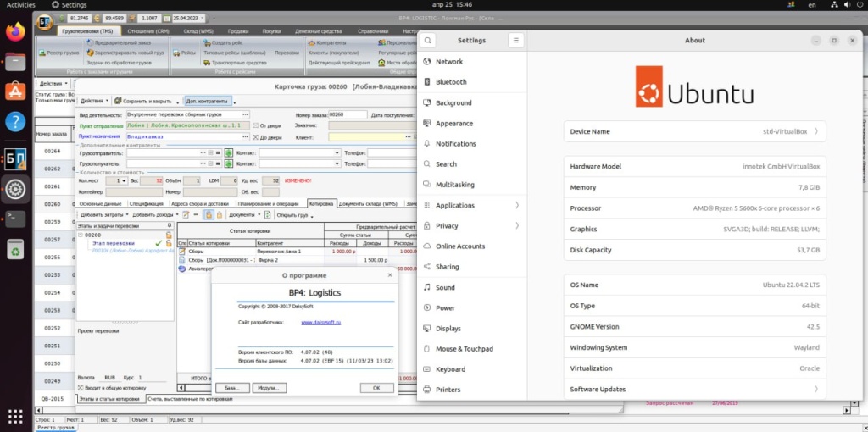Open Network in the Settings sidebar
The width and height of the screenshot is (868, 432).
tap(471, 61)
